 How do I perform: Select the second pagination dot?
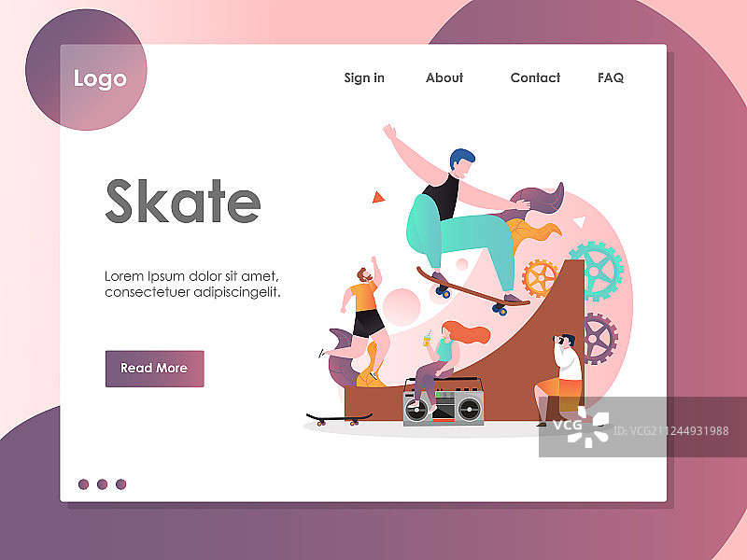pos(102,484)
